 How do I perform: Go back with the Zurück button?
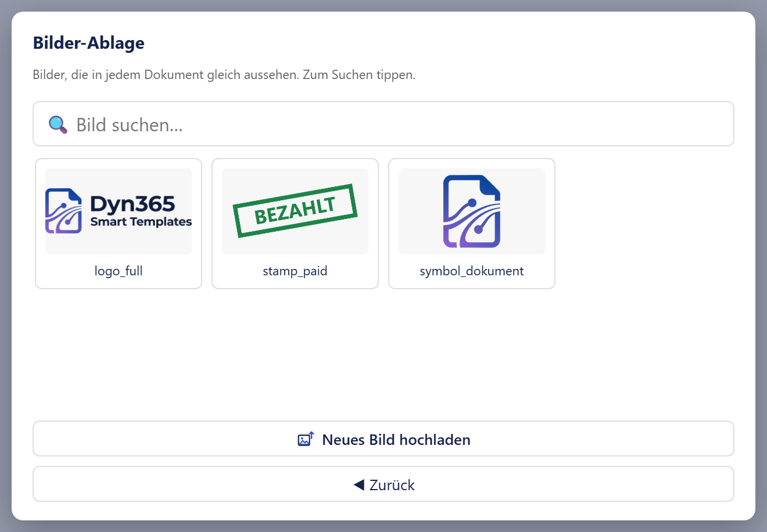(383, 484)
